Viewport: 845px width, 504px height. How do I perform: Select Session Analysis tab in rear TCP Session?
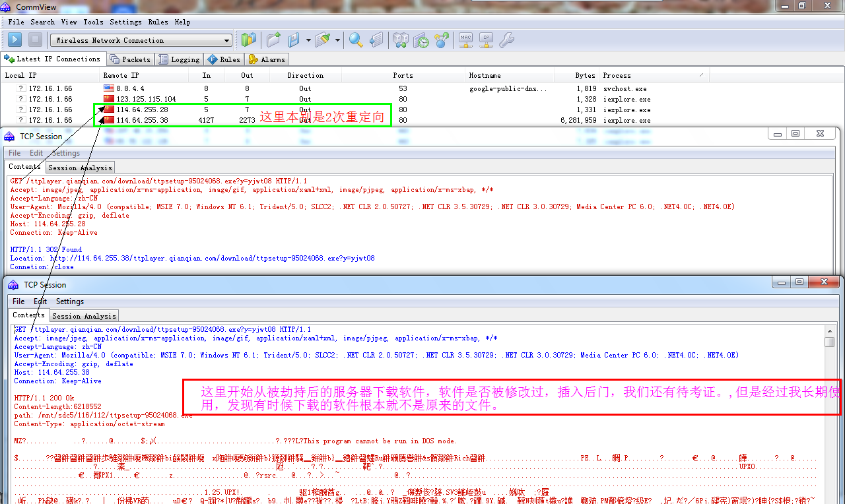pos(80,168)
